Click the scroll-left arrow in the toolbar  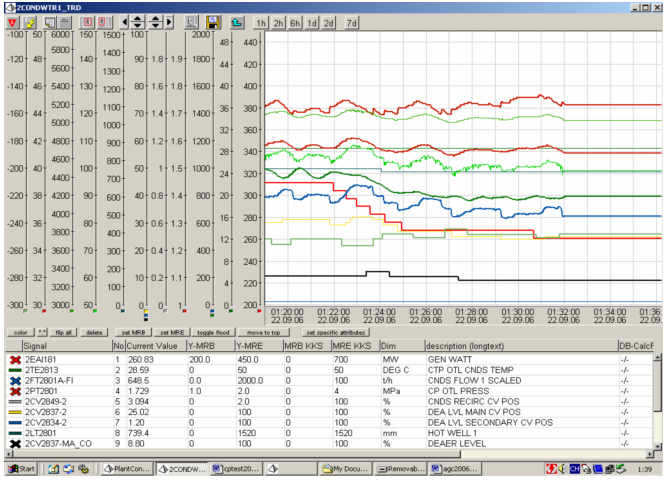(x=124, y=21)
